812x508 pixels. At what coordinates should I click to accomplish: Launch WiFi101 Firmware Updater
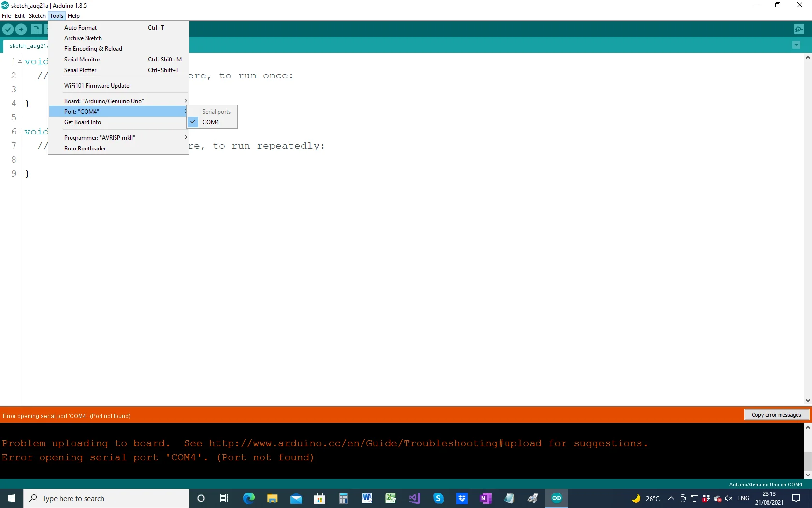pyautogui.click(x=118, y=86)
